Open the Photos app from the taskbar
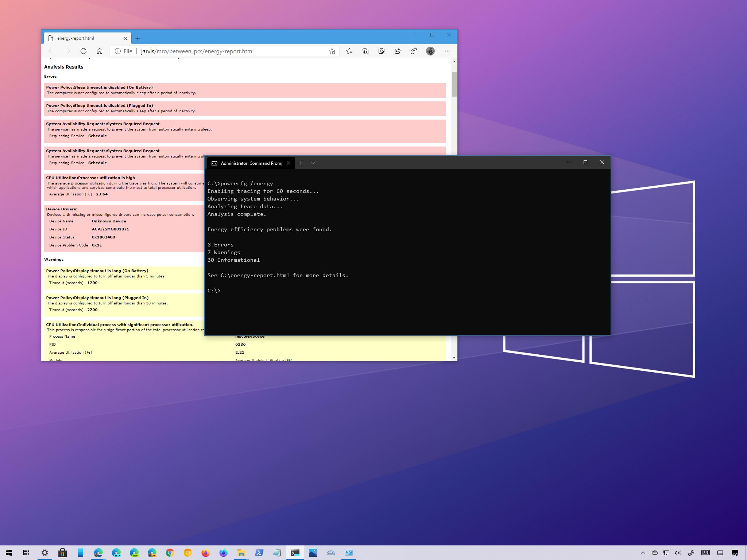Viewport: 747px width, 560px height. click(x=313, y=552)
